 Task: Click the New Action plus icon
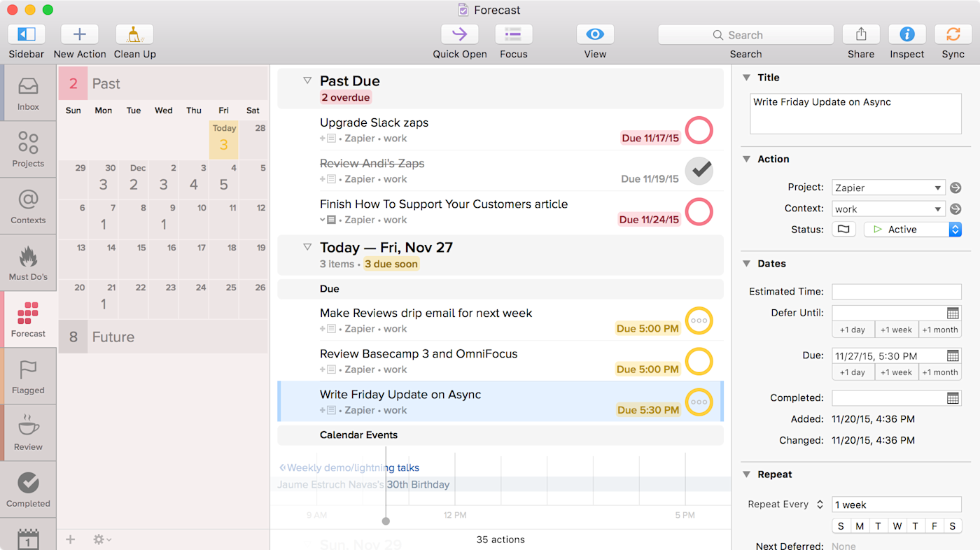(80, 34)
